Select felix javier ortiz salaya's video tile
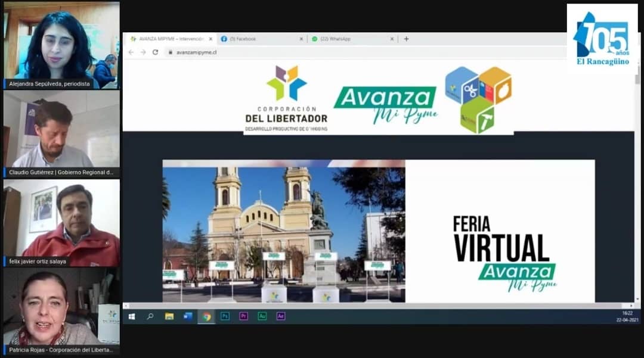Image resolution: width=644 pixels, height=358 pixels. [x=61, y=223]
